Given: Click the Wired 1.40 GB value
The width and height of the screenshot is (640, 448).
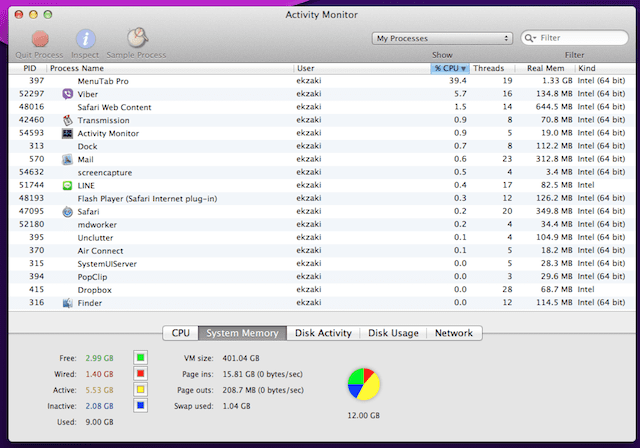Looking at the screenshot, I should click(x=99, y=374).
